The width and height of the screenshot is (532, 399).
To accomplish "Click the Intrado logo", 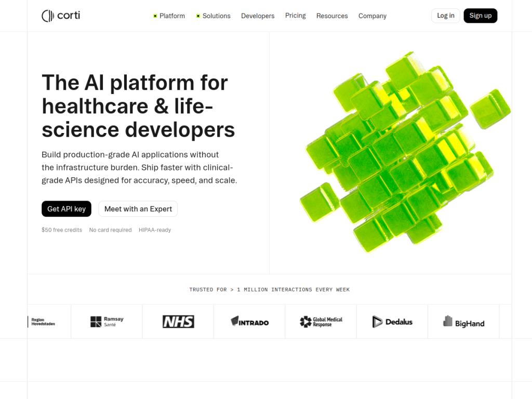I will [250, 322].
